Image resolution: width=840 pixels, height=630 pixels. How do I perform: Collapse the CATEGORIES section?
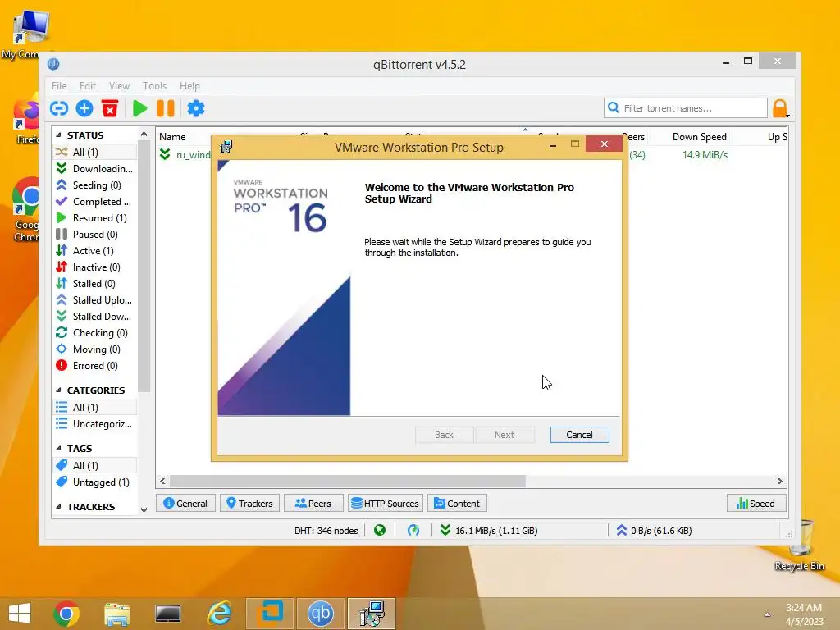point(58,390)
